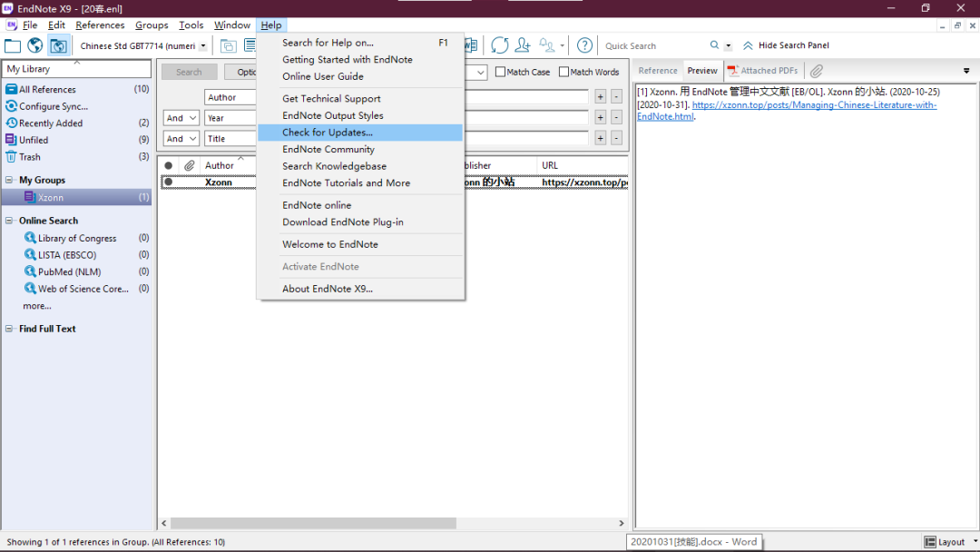This screenshot has height=552, width=980.
Task: Choose EndNote online menu item
Action: 360,205
